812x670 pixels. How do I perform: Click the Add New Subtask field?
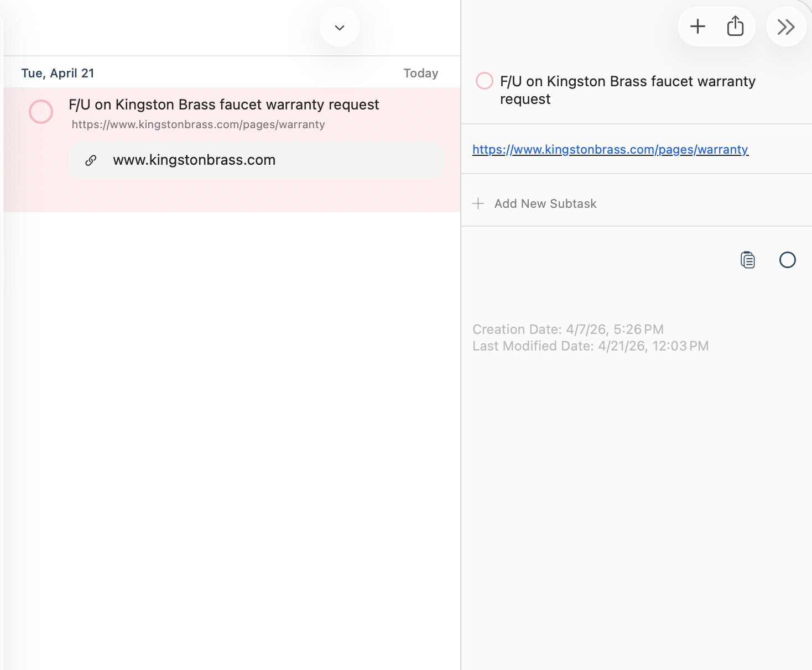click(x=545, y=203)
